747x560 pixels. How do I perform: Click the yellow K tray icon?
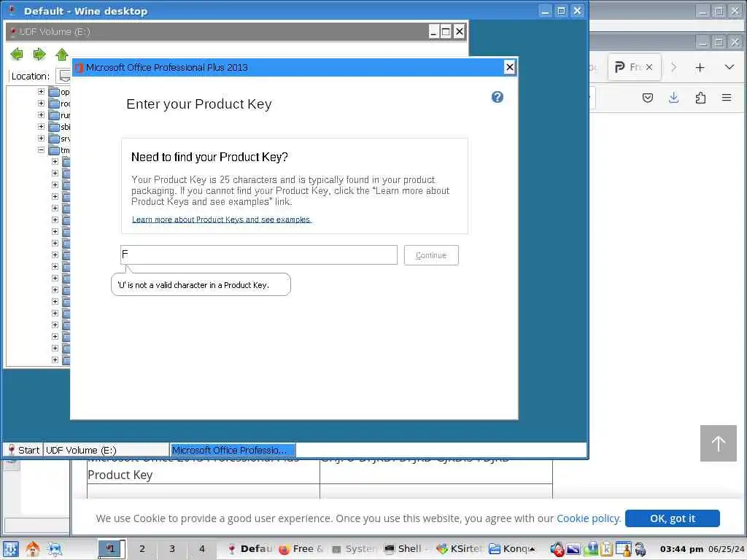(x=606, y=549)
